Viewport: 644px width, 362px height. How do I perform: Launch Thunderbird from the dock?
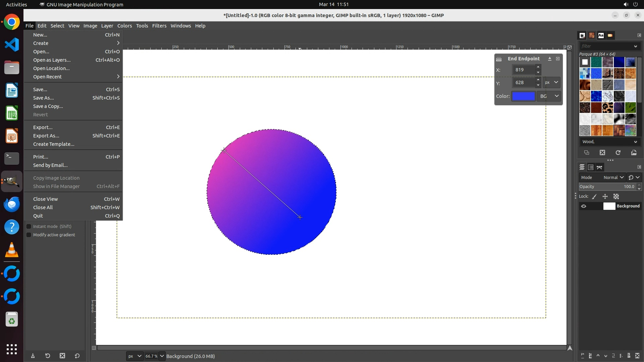tap(12, 204)
